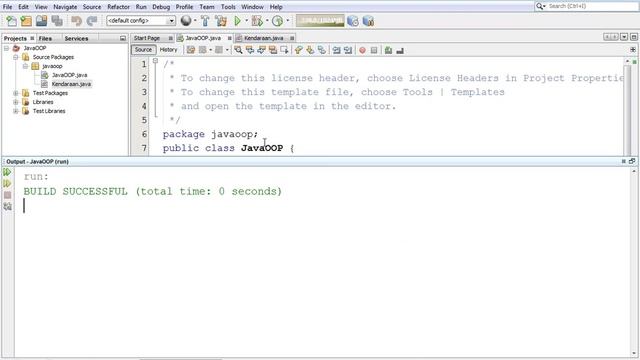Minimize the Projects window

coord(123,38)
